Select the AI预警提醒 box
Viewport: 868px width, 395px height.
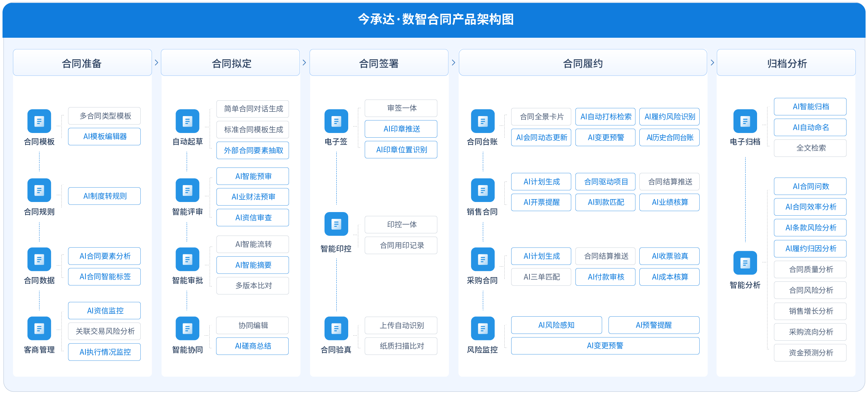coord(654,325)
